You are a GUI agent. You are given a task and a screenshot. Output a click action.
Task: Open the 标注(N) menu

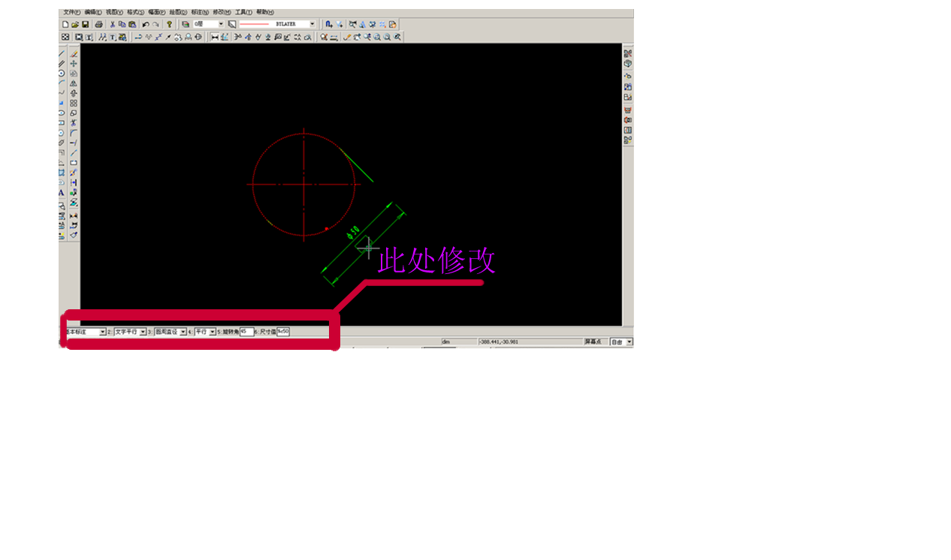pos(200,12)
